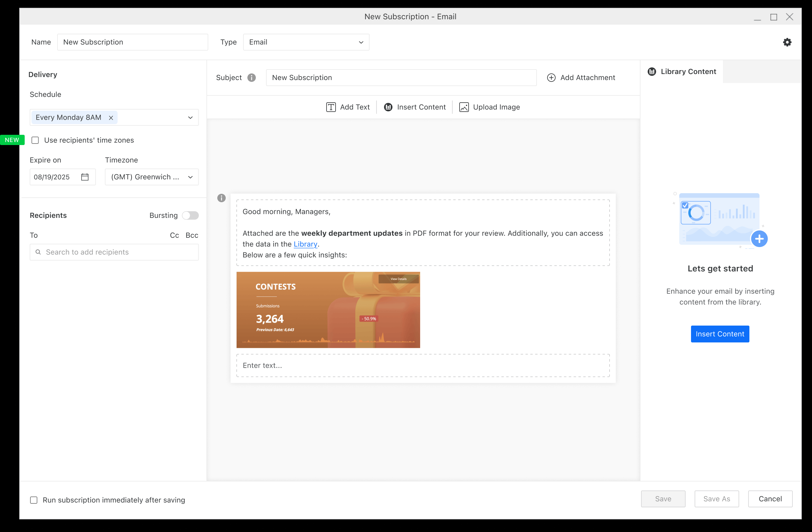This screenshot has width=812, height=532.
Task: Open the Expire on calendar picker
Action: click(85, 177)
